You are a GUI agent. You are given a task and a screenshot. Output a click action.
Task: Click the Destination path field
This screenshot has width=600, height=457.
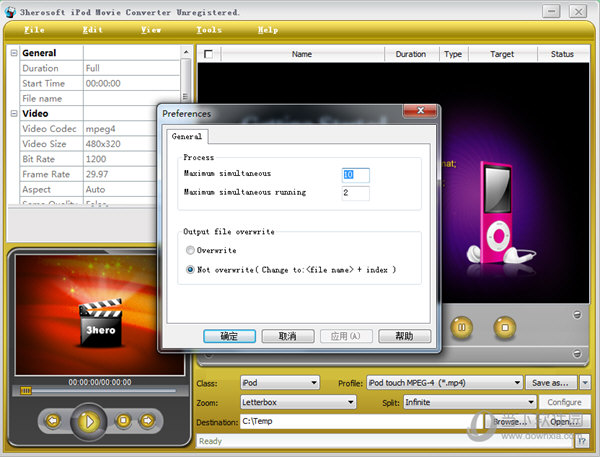[x=362, y=421]
